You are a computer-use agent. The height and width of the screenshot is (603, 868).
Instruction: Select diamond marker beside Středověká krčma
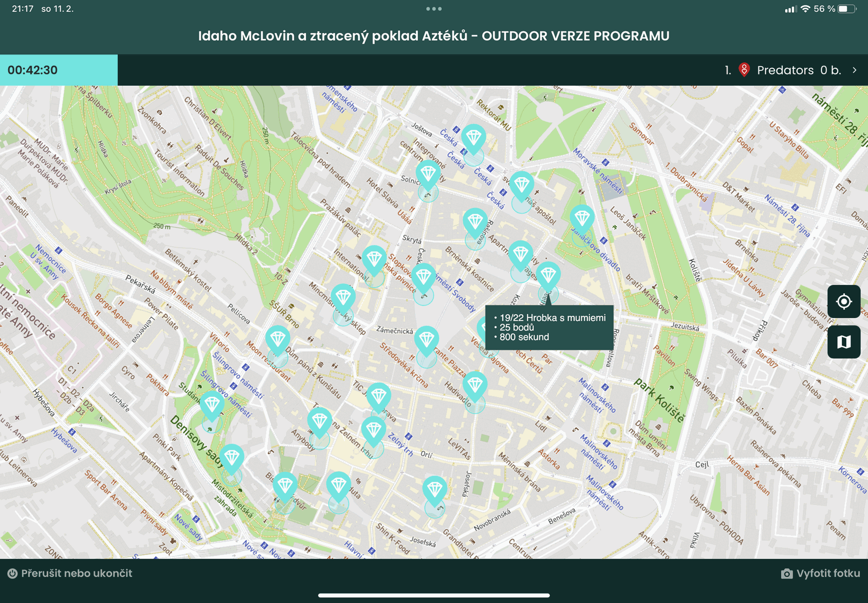point(426,341)
